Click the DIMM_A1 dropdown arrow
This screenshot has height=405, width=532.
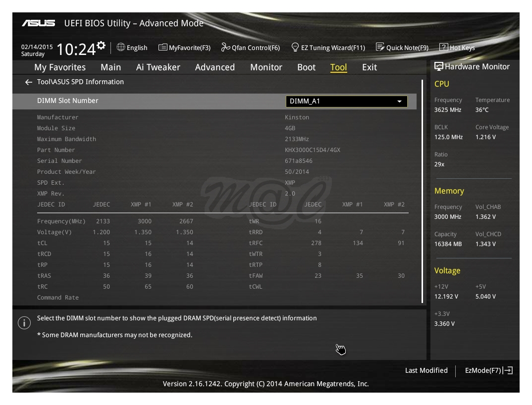pyautogui.click(x=399, y=101)
